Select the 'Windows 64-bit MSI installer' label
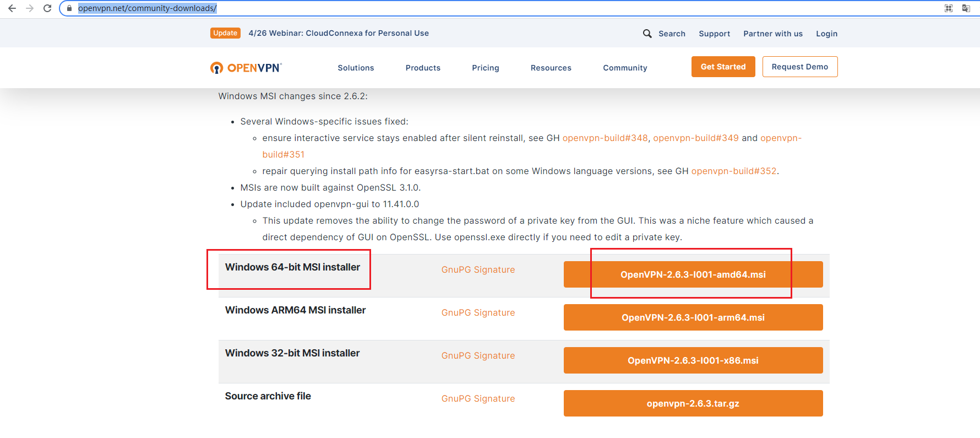Image resolution: width=980 pixels, height=438 pixels. point(292,267)
